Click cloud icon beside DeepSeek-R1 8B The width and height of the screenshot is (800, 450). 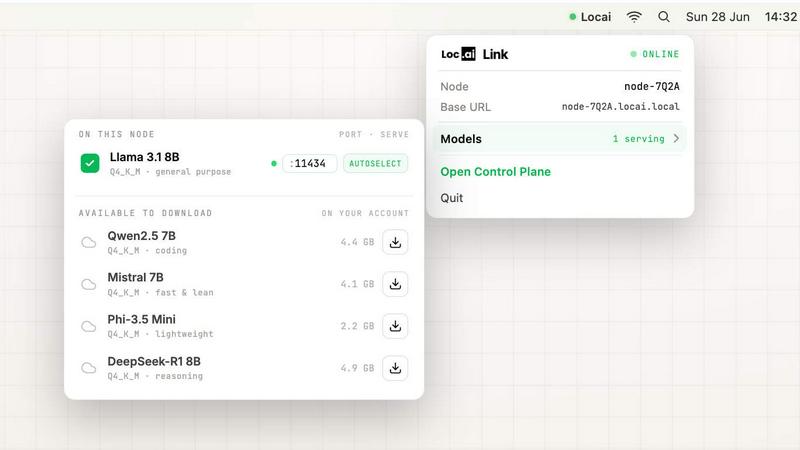coord(89,368)
